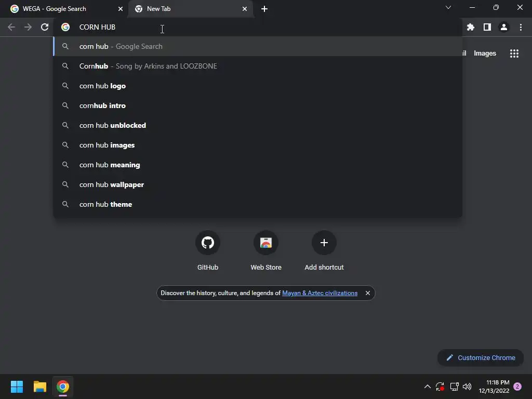Switch to WEGA - Google Search tab

(x=64, y=9)
